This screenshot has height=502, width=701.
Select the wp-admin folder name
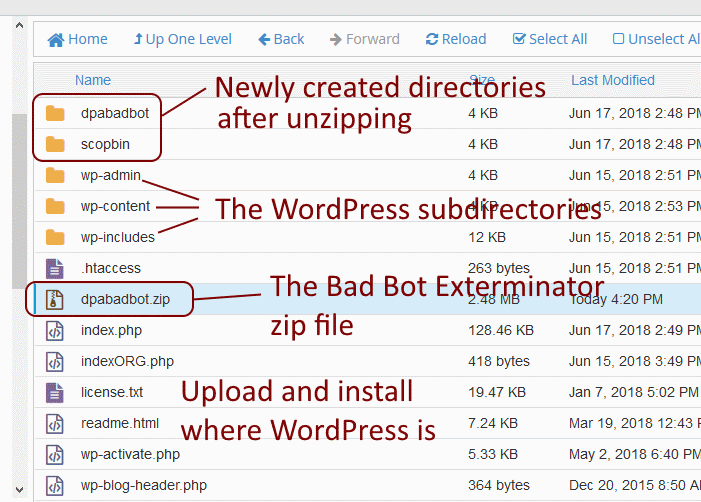[111, 175]
